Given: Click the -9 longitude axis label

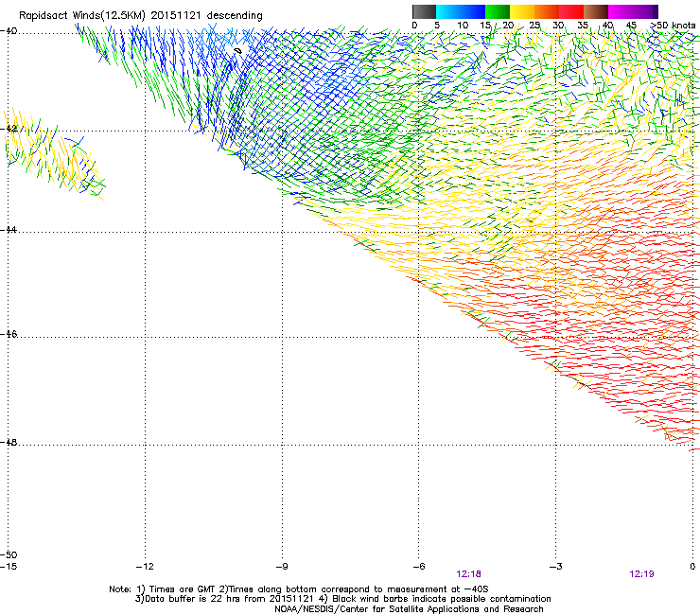Looking at the screenshot, I should point(282,567).
